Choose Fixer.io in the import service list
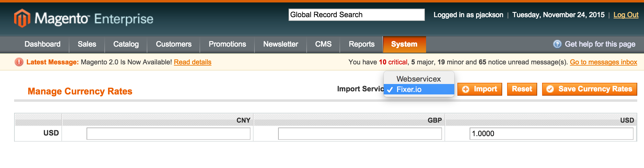The image size is (644, 168). coord(419,89)
